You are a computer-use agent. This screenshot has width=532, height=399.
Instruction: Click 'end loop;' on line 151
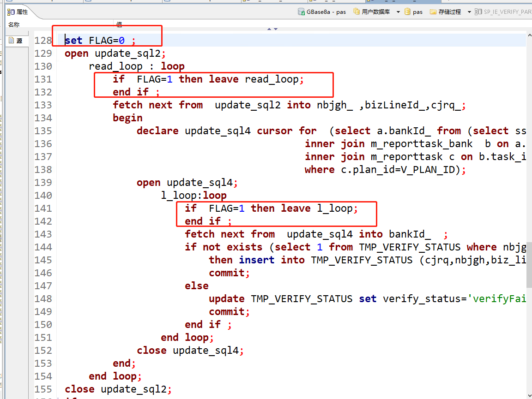click(x=187, y=337)
